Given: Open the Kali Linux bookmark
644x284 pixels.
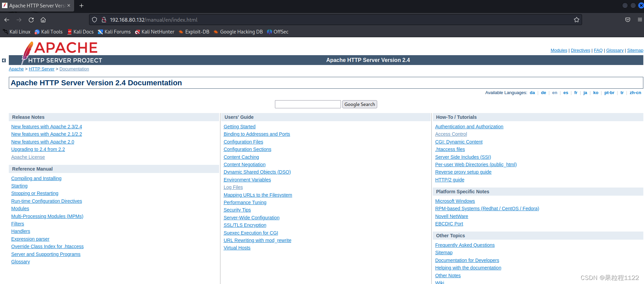Looking at the screenshot, I should point(17,32).
